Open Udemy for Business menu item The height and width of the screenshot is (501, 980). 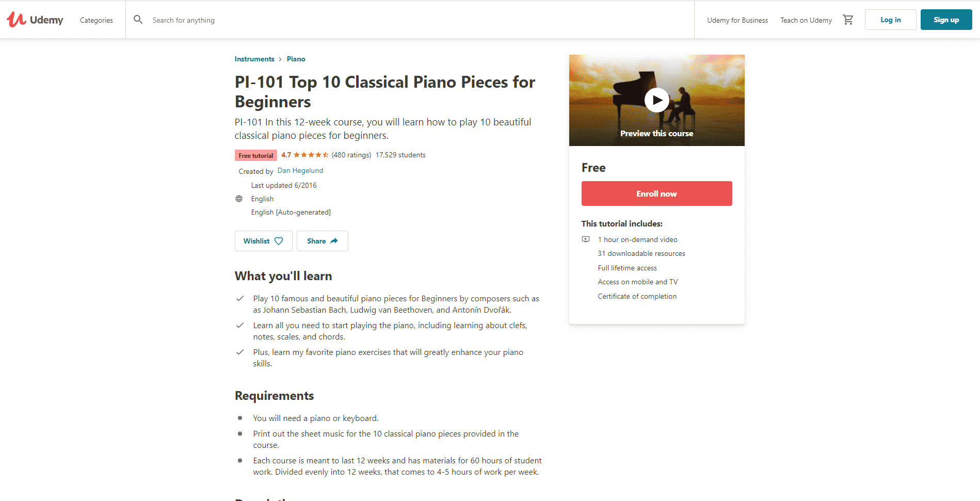click(737, 20)
